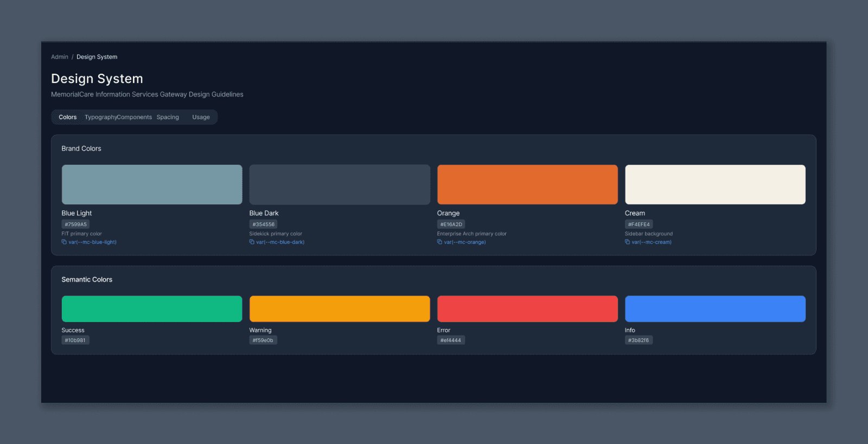This screenshot has height=444, width=868.
Task: Click the #3b82f6 hex code
Action: (x=639, y=340)
